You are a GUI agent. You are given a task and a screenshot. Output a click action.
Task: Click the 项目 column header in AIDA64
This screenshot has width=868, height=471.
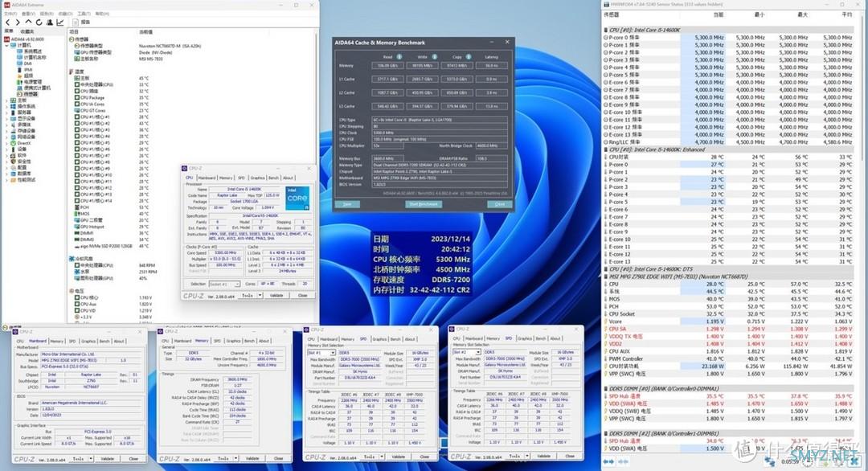[74, 31]
